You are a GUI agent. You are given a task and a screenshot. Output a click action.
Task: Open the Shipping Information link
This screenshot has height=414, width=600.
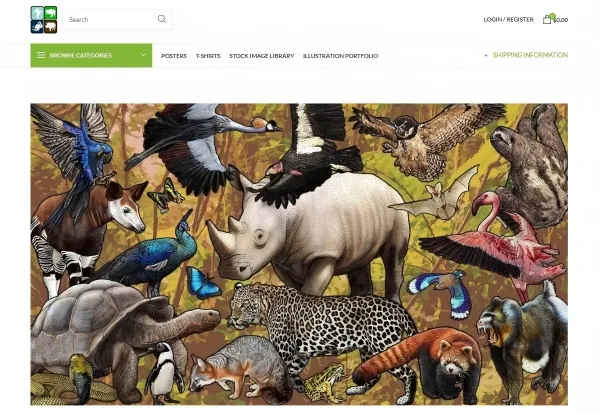(530, 55)
